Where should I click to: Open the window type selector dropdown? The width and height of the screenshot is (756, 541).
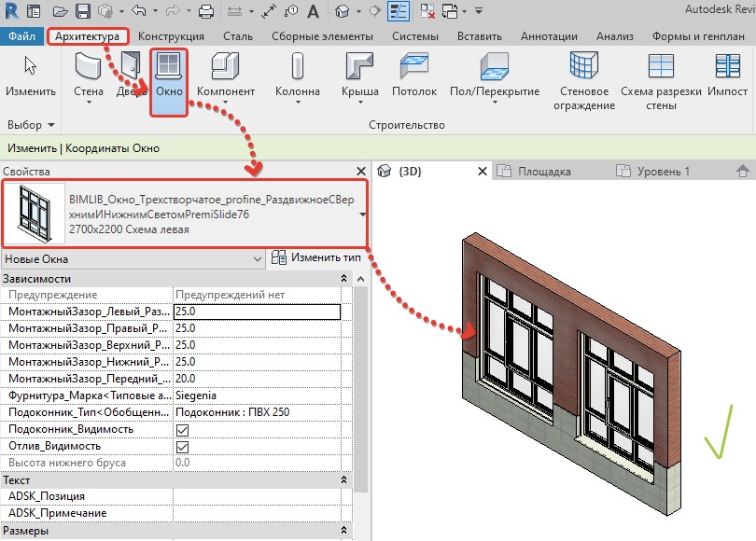(x=362, y=214)
